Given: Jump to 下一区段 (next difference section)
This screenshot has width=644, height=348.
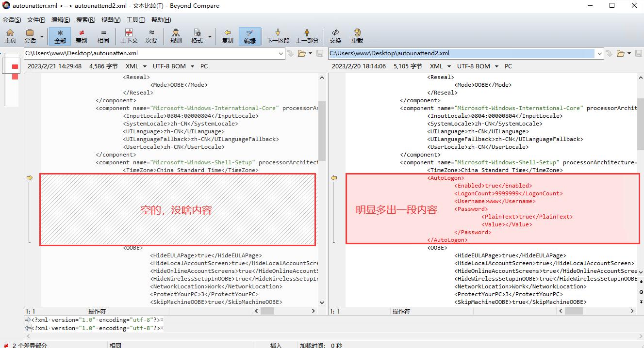Looking at the screenshot, I should click(278, 36).
